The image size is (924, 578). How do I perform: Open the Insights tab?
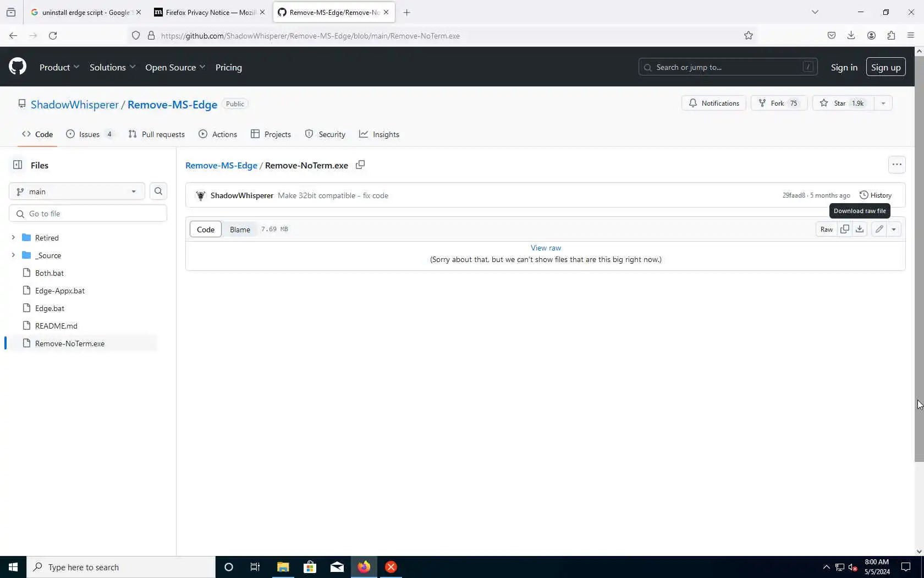(380, 134)
